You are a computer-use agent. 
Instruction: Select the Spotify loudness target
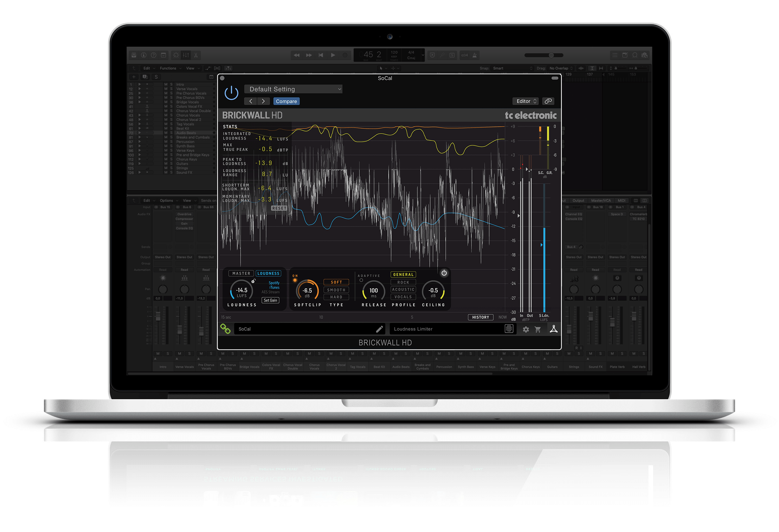[x=274, y=283]
